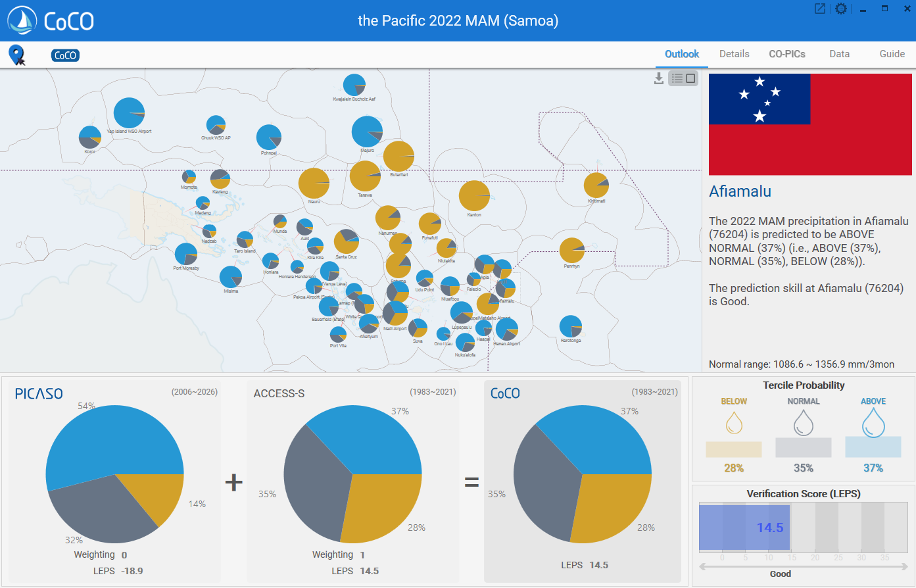This screenshot has height=588, width=916.
Task: Click the LEPS verification score bar
Action: tap(744, 527)
